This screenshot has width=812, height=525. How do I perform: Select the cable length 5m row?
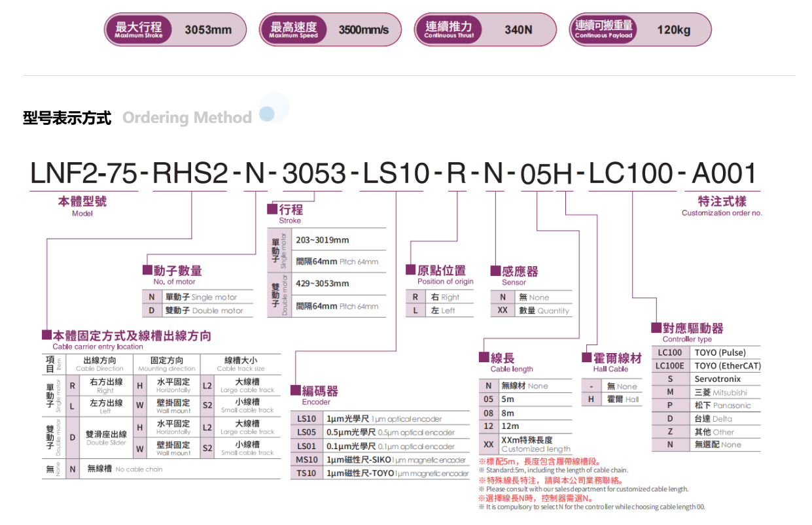[526, 399]
